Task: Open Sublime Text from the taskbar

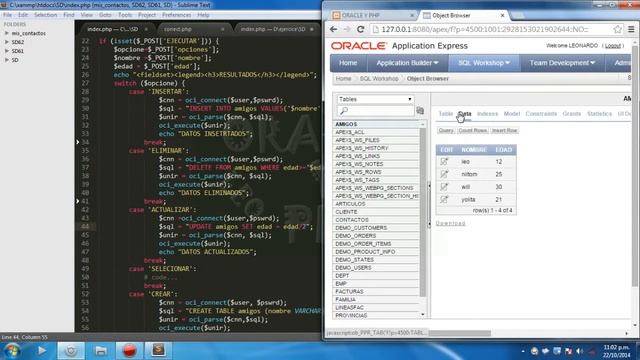Action: 158,351
